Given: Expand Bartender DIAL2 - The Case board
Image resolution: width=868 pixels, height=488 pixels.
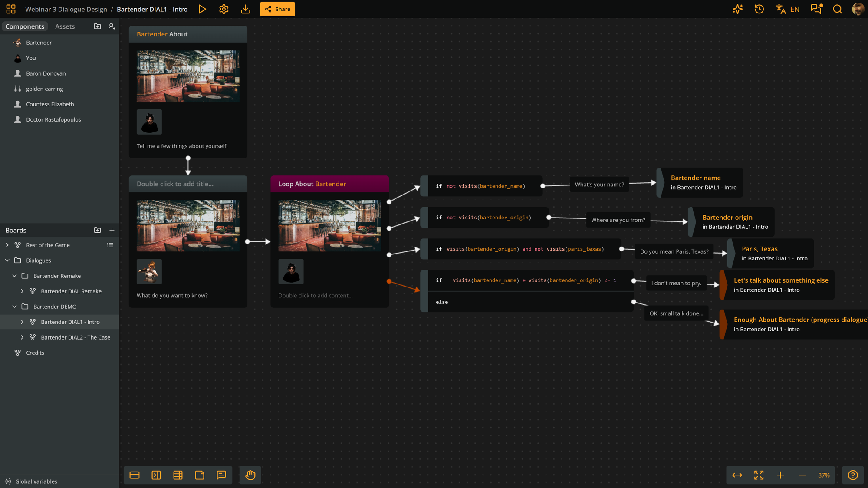Looking at the screenshot, I should tap(22, 337).
